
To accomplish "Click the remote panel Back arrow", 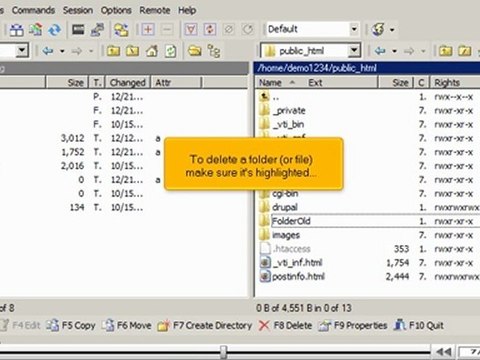I will [380, 51].
